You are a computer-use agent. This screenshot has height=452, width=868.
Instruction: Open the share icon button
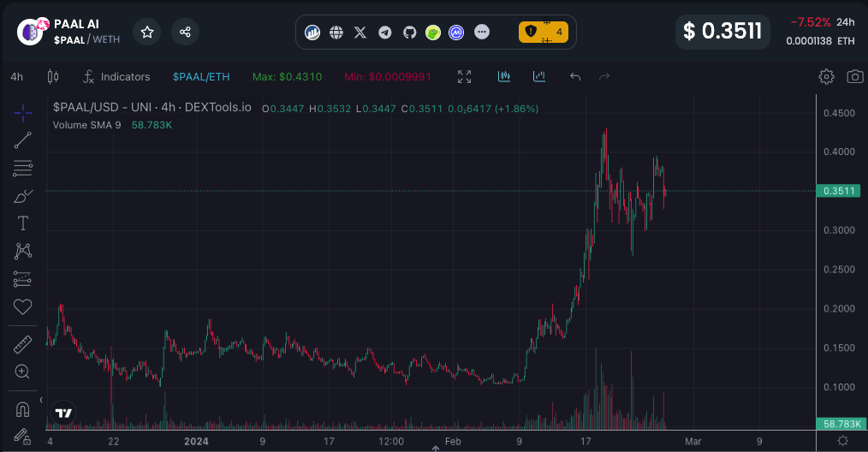[x=185, y=33]
